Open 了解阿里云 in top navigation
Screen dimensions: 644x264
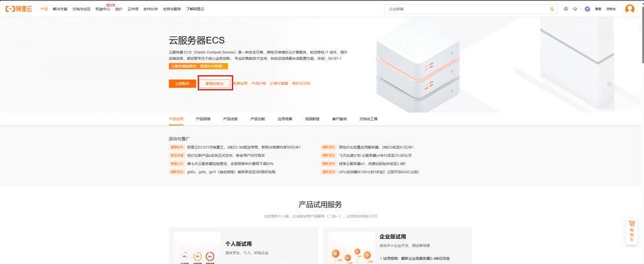[195, 9]
